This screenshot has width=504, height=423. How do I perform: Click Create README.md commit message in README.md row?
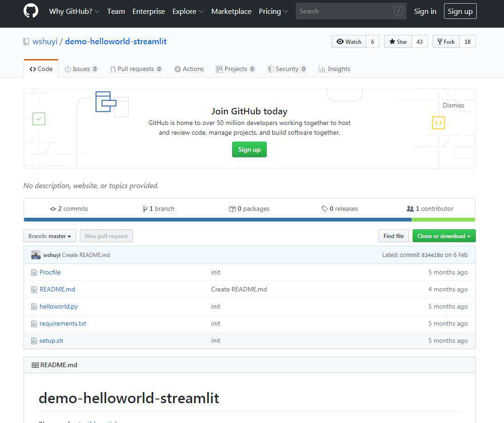pyautogui.click(x=239, y=289)
